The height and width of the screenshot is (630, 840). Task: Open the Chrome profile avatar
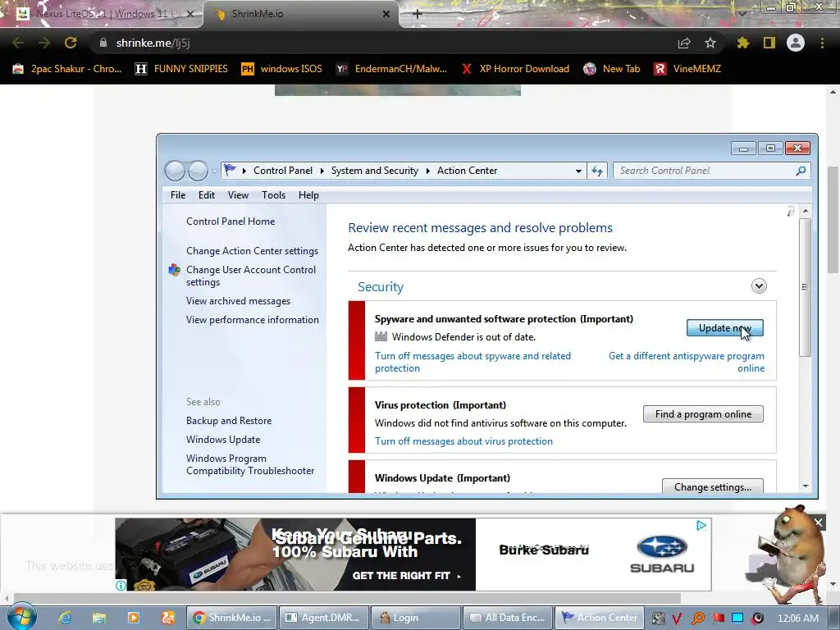(796, 43)
